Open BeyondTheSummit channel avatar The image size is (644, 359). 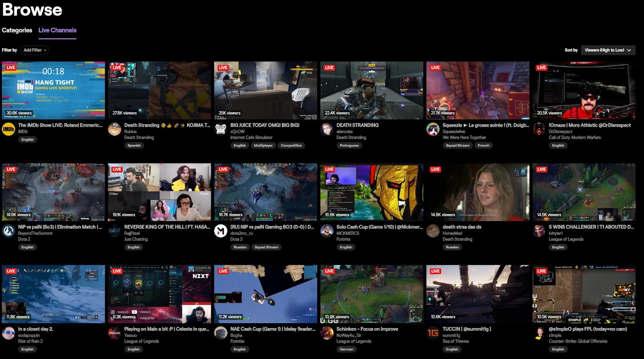(x=8, y=231)
